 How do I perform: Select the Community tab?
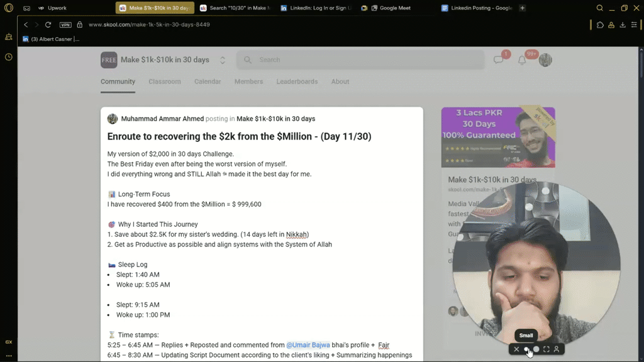118,82
